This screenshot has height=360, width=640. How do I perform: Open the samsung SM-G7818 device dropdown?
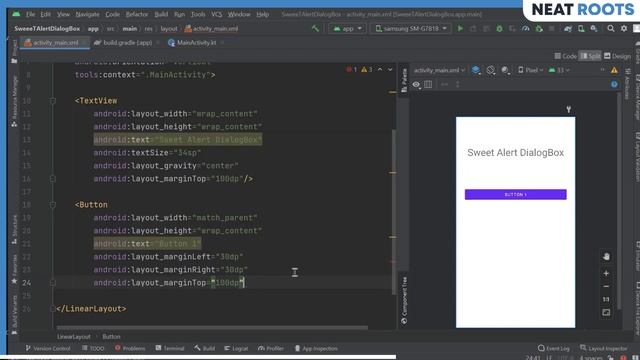coord(411,29)
